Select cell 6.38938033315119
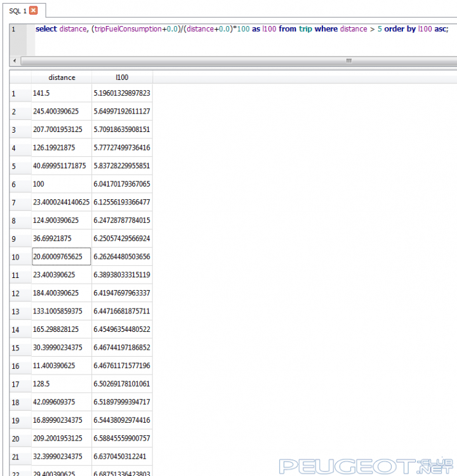The width and height of the screenshot is (457, 476). 122,275
